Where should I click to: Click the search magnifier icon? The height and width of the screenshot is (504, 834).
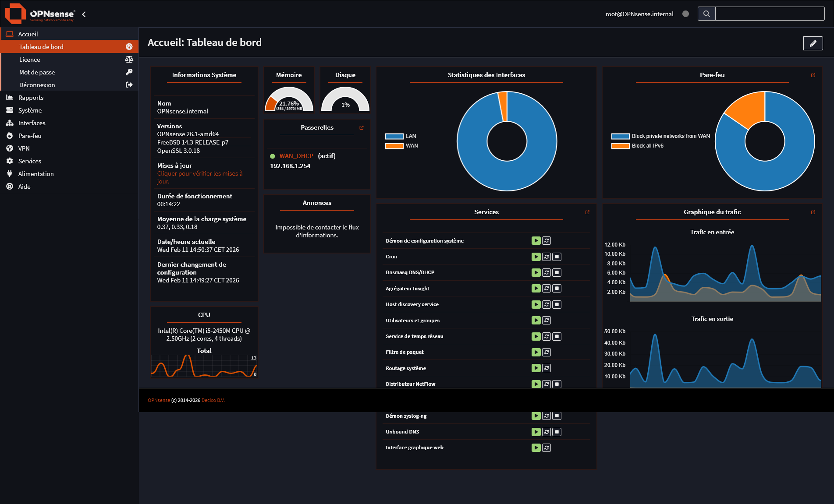(x=706, y=14)
